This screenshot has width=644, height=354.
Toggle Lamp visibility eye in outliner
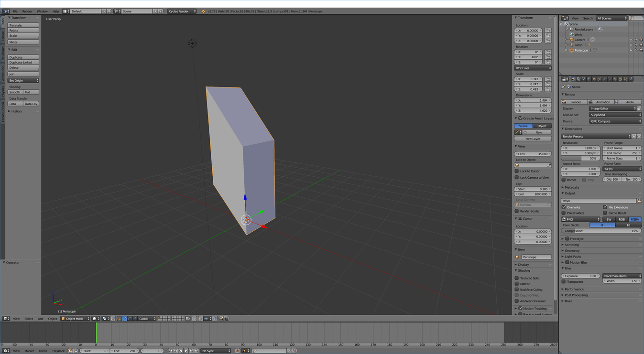pyautogui.click(x=631, y=45)
